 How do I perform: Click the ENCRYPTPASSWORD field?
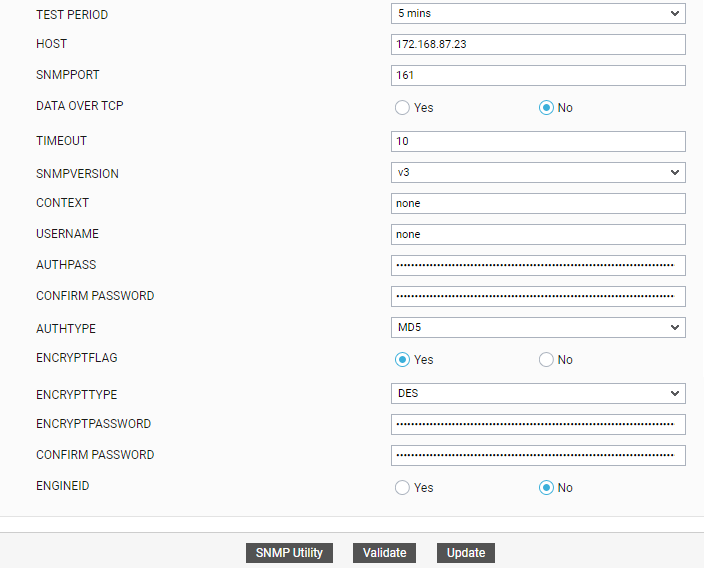[538, 425]
